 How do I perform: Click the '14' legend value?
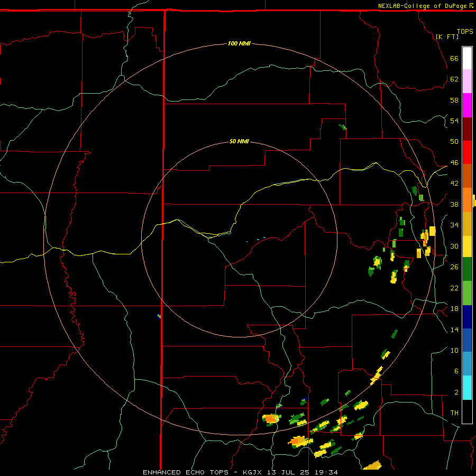(x=454, y=329)
